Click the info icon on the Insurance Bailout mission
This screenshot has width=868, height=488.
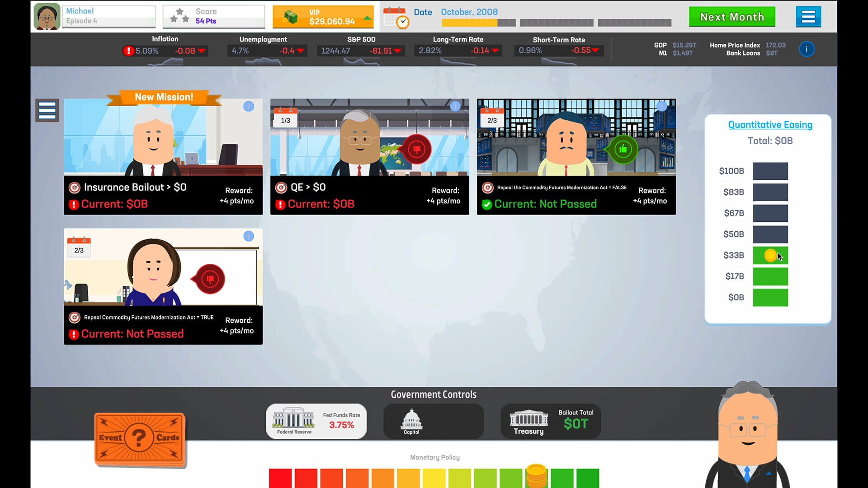248,107
